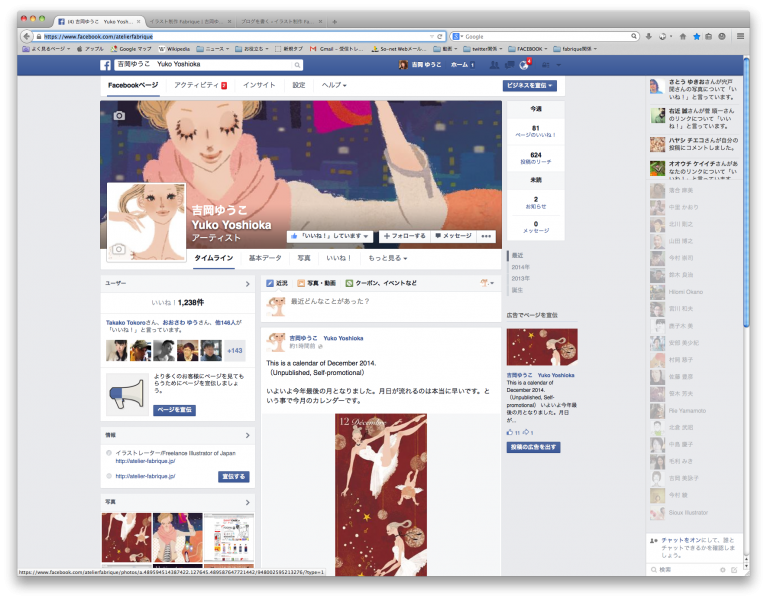Click the magnifier in the Google search box

pos(634,36)
